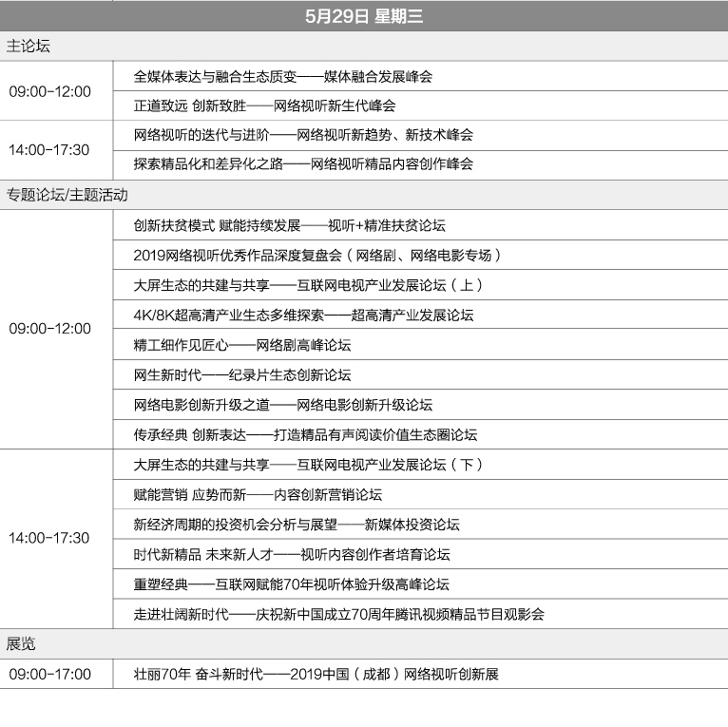Select 超高清产业发展论坛 session
The width and height of the screenshot is (728, 727).
point(303,315)
